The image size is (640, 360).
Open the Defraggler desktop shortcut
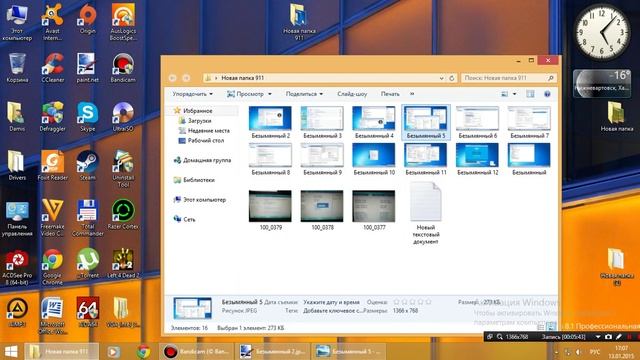click(52, 117)
